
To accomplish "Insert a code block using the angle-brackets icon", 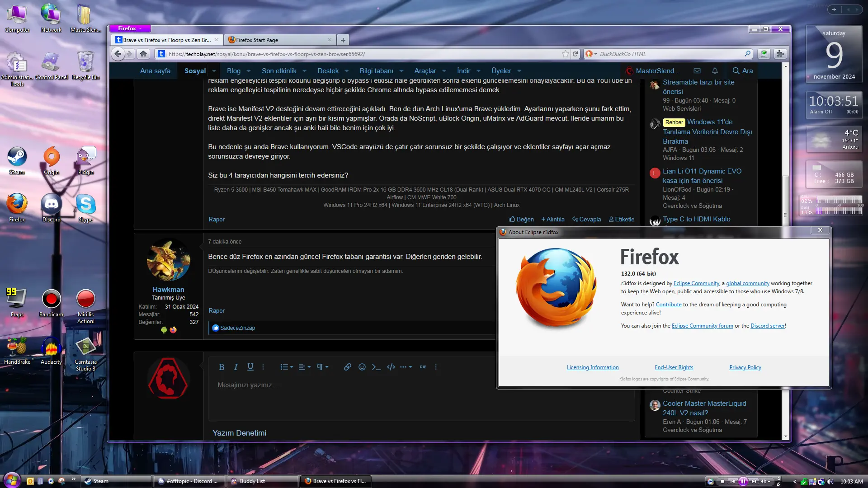I will tap(391, 367).
